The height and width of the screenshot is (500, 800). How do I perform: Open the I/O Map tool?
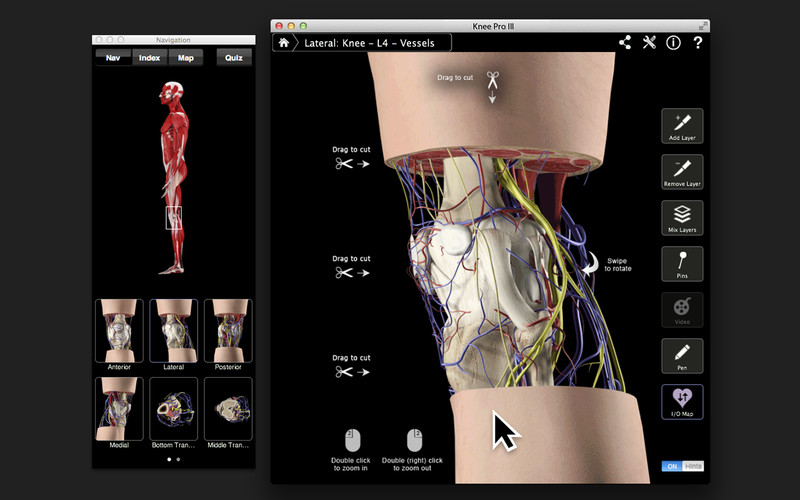click(x=682, y=402)
